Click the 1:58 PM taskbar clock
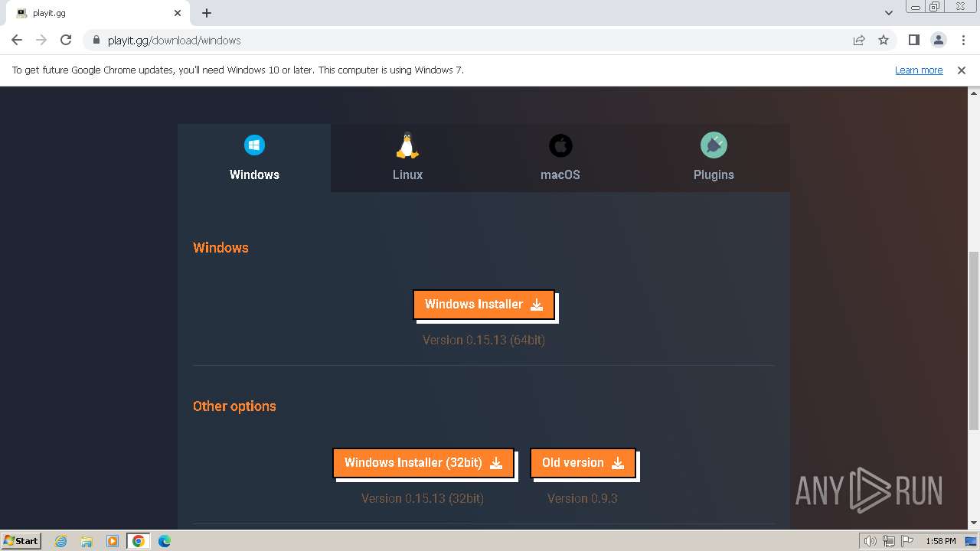 point(940,541)
